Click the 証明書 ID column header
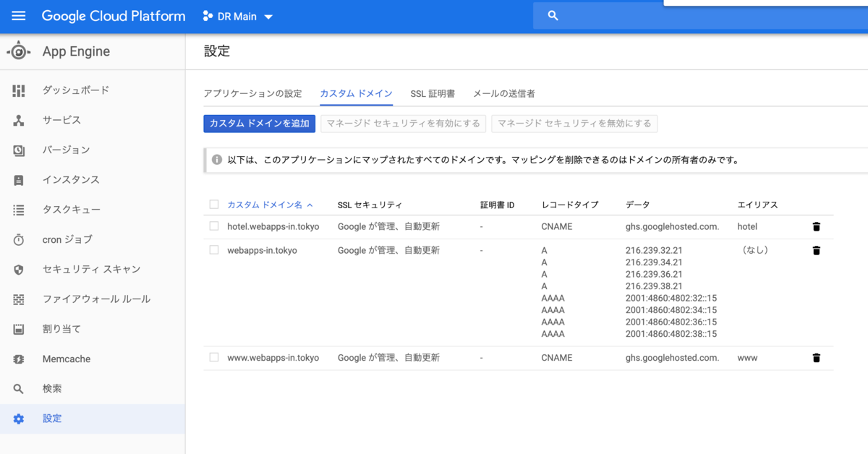 [x=497, y=205]
